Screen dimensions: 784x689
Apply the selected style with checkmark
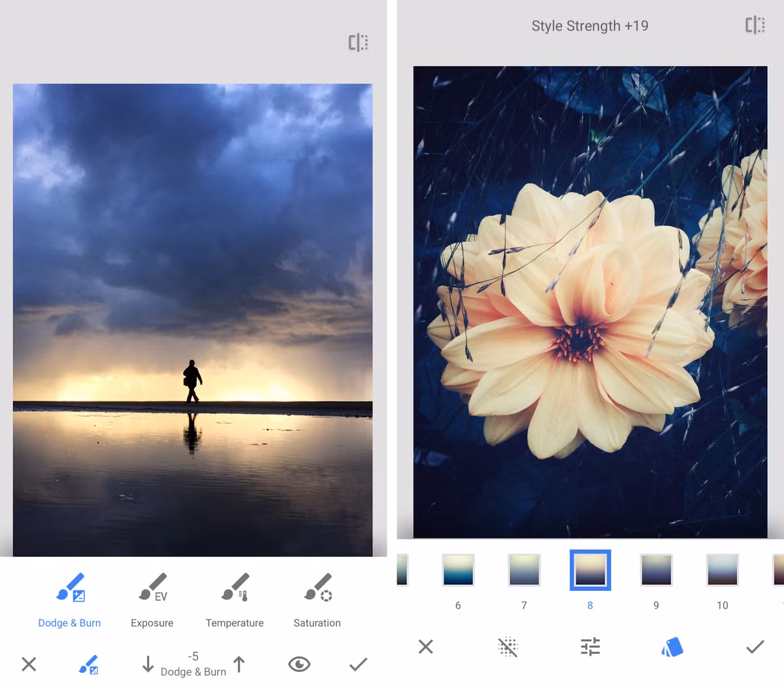coord(755,647)
